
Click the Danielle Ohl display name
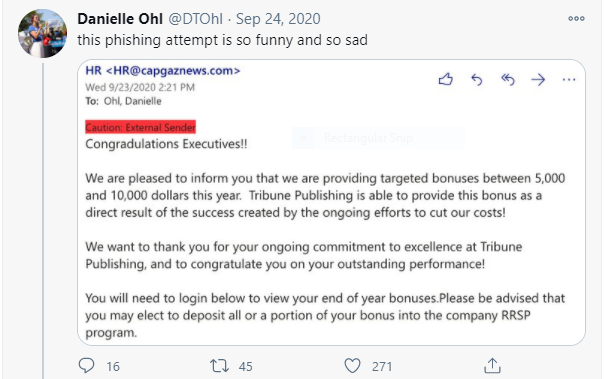coord(120,19)
